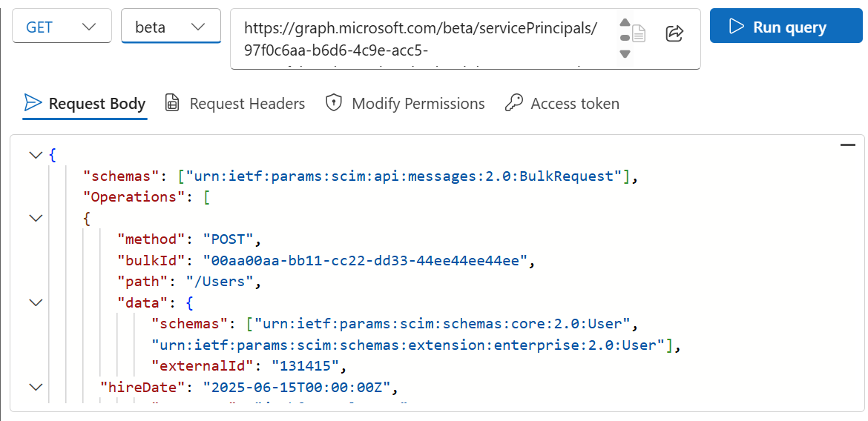The width and height of the screenshot is (868, 421).
Task: Click the URL box up arrow
Action: tap(625, 23)
